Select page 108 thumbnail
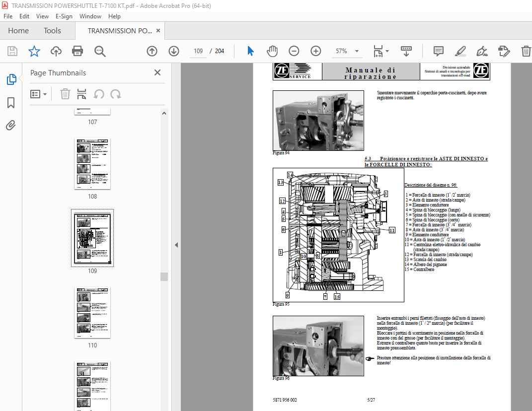 coord(92,164)
